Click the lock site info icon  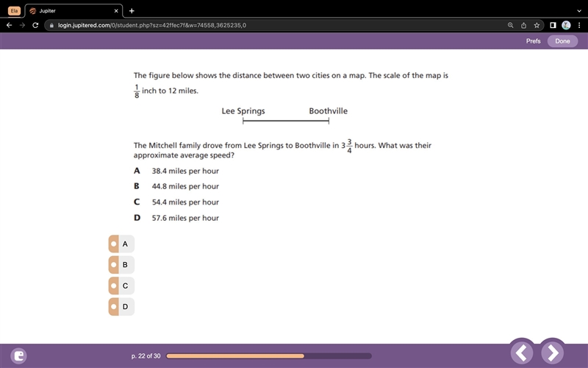(51, 25)
